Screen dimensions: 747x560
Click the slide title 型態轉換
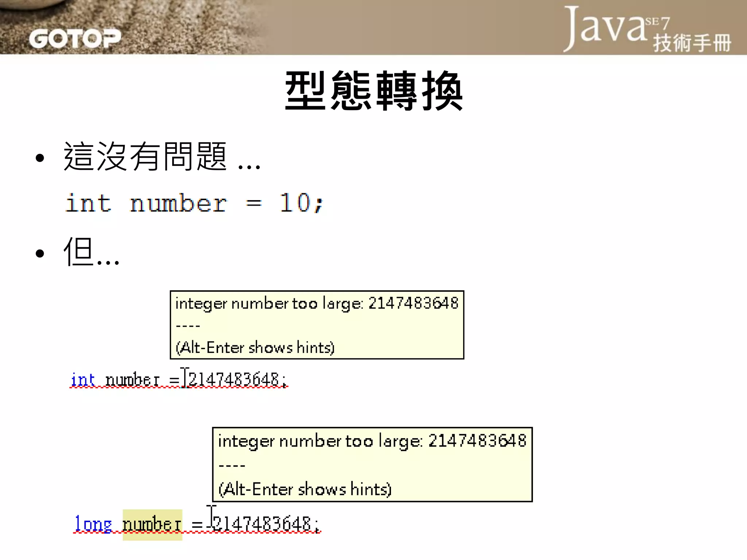[x=373, y=91]
